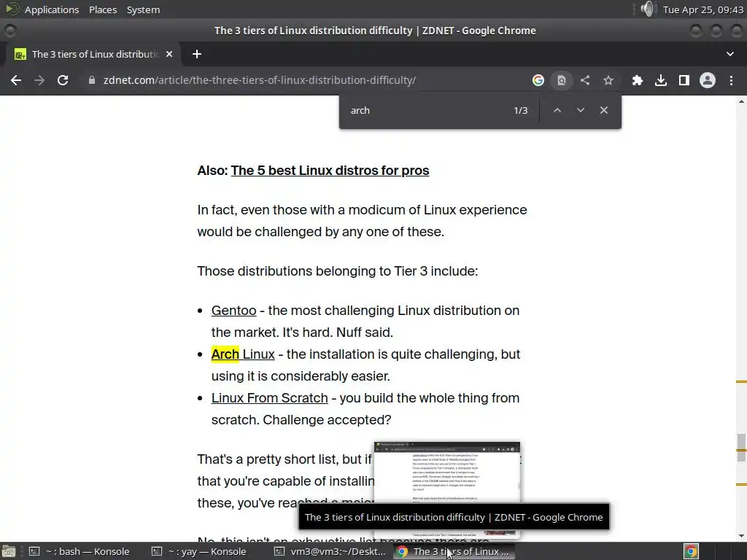Screen dimensions: 747x560
Task: Click the volume speaker icon
Action: (648, 9)
